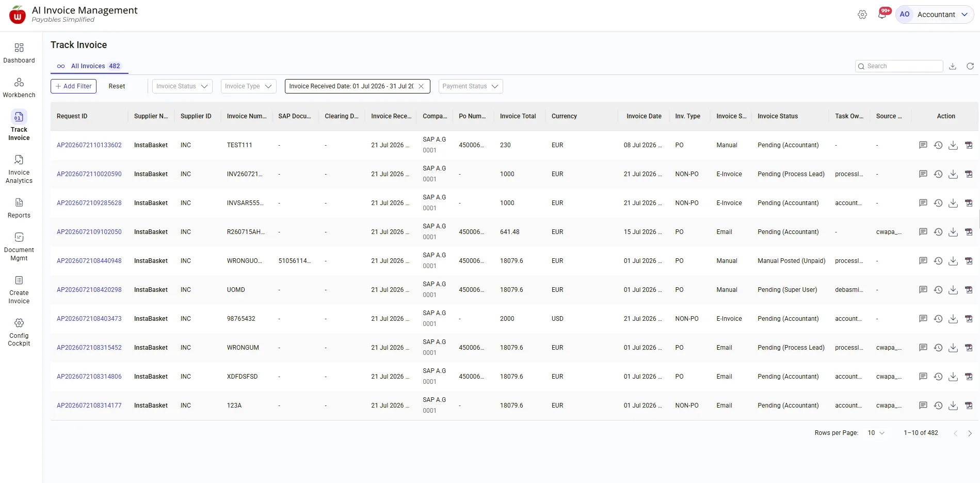View history for invoice AP2026072108403473
This screenshot has width=980, height=483.
point(938,319)
